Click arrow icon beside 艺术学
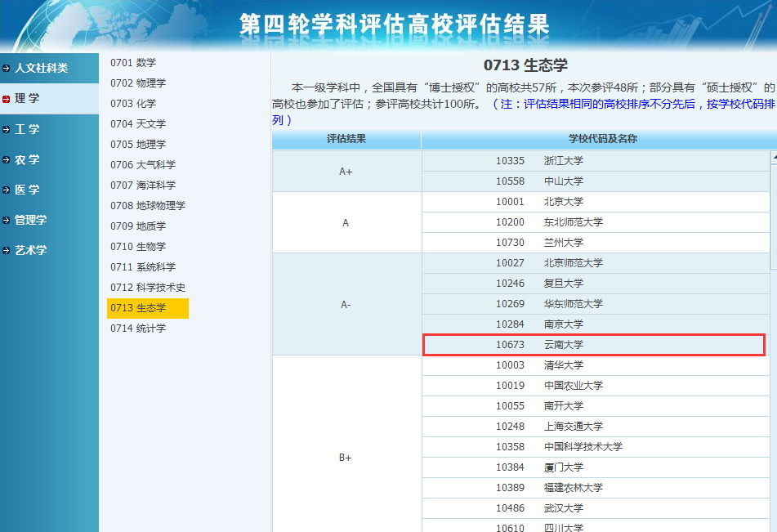This screenshot has width=777, height=532. point(7,251)
